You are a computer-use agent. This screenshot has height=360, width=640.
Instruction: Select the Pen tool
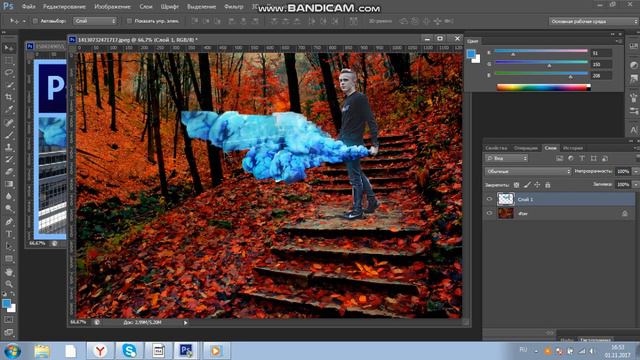click(9, 222)
